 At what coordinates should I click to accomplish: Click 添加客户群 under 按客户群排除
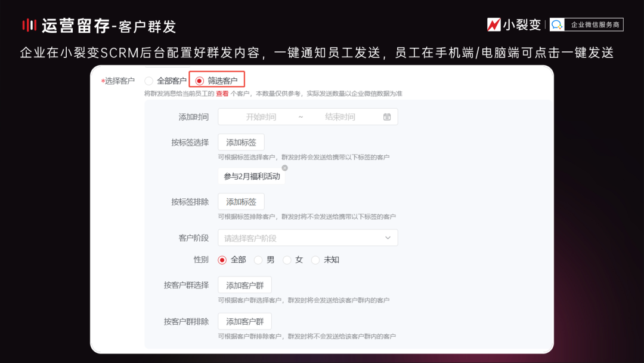pyautogui.click(x=245, y=321)
